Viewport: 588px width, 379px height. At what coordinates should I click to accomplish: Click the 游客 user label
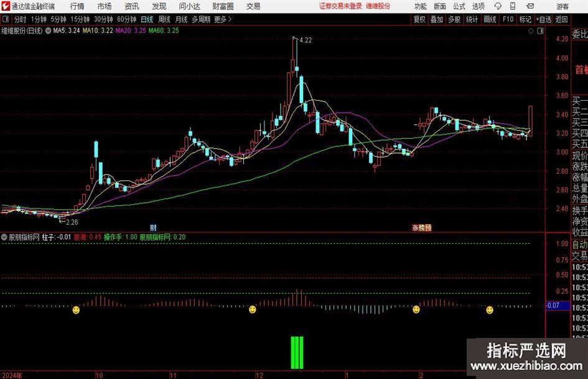(562, 6)
